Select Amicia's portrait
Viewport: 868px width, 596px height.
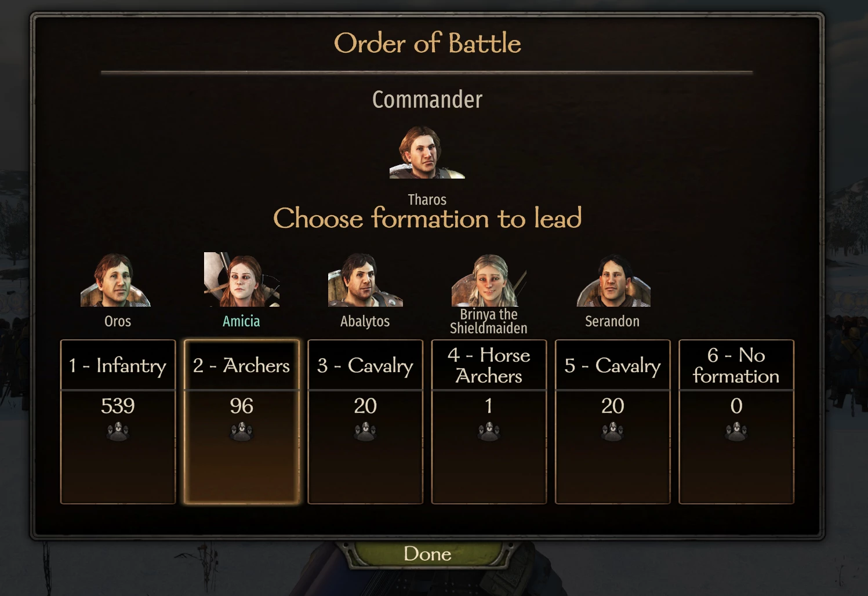click(x=242, y=279)
